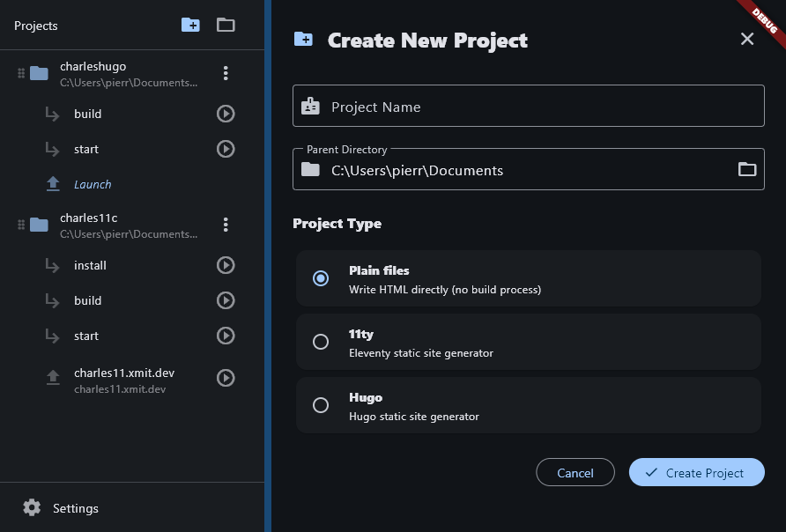Run the charles11c install script

coord(226,265)
